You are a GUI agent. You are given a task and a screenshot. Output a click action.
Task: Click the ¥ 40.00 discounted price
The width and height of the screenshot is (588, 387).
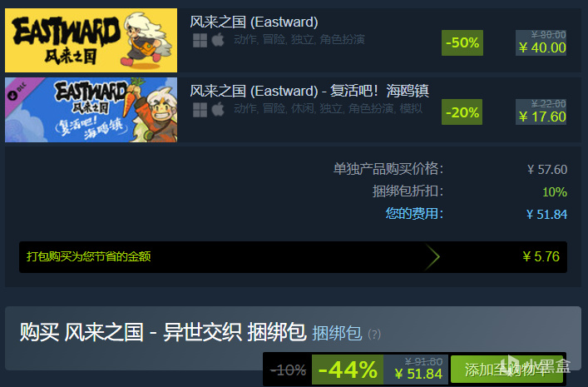click(x=542, y=47)
